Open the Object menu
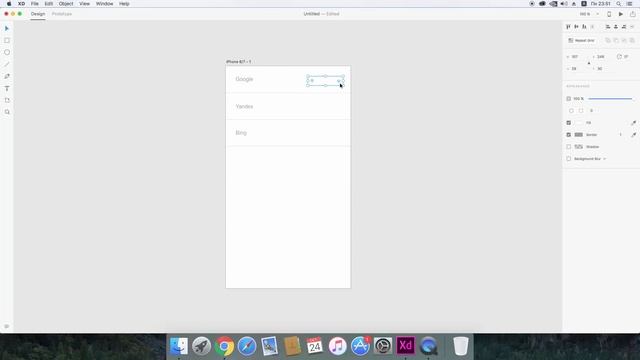The height and width of the screenshot is (360, 640). tap(66, 4)
